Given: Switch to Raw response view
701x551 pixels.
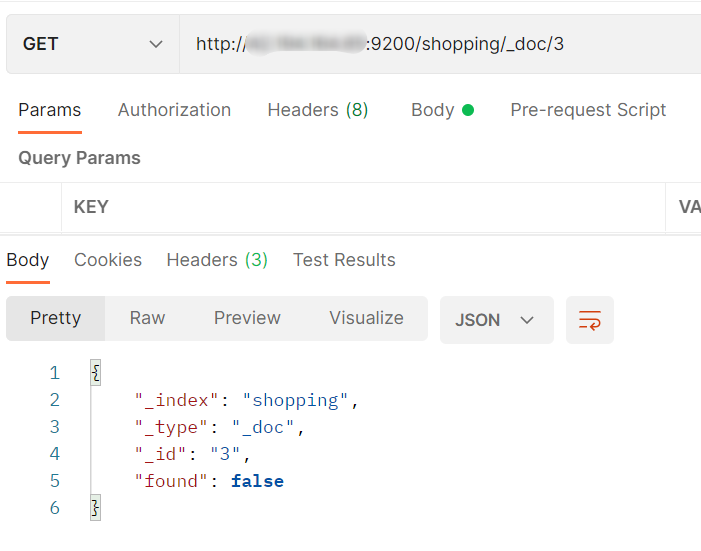Looking at the screenshot, I should pos(147,318).
